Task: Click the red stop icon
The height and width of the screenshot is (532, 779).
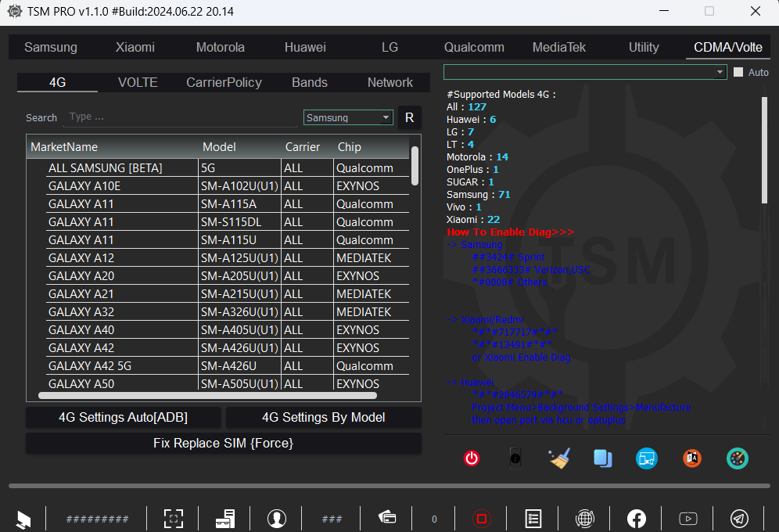Action: [482, 519]
